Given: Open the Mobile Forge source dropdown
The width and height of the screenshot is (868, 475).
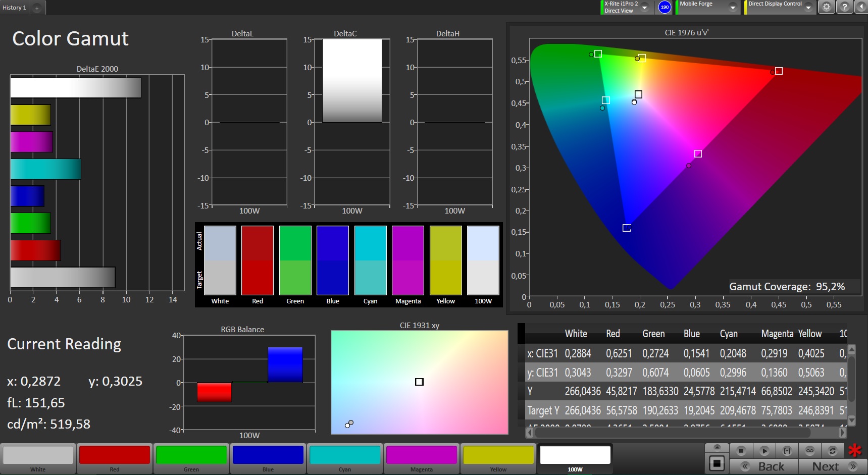Looking at the screenshot, I should [x=732, y=8].
